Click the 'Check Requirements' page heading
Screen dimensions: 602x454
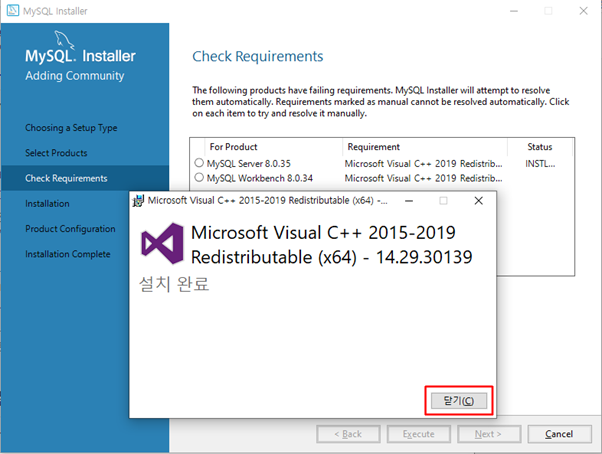coord(258,56)
